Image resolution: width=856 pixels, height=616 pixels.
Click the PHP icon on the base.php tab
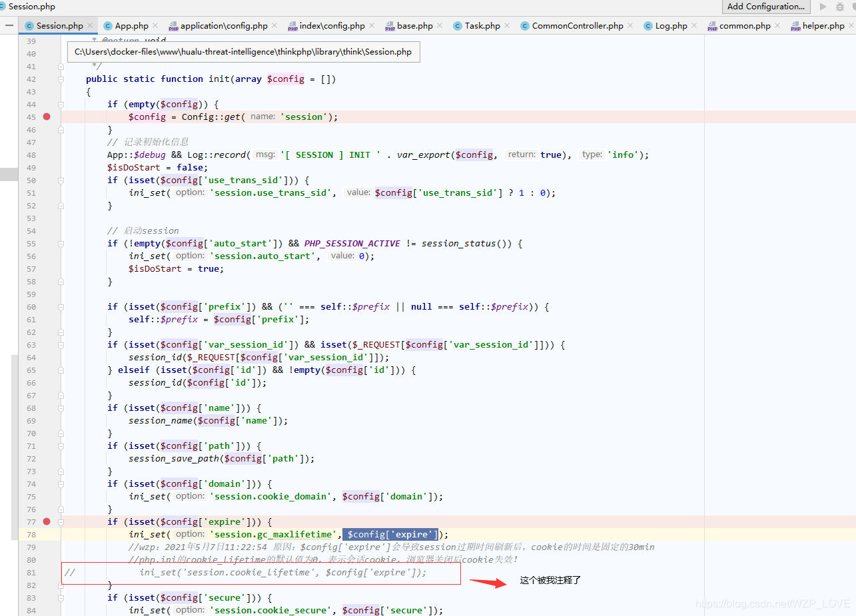(x=390, y=25)
